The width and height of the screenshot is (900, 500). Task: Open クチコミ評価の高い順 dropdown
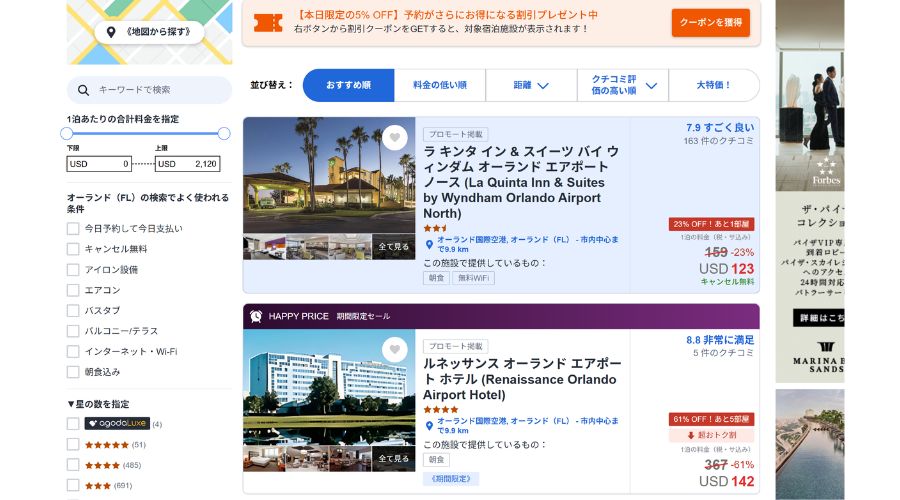point(623,85)
